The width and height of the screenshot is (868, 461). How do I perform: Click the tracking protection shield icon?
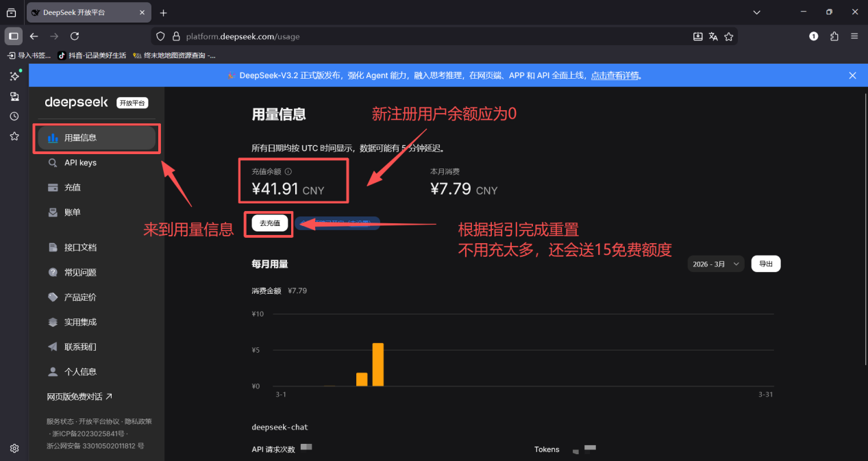click(161, 36)
